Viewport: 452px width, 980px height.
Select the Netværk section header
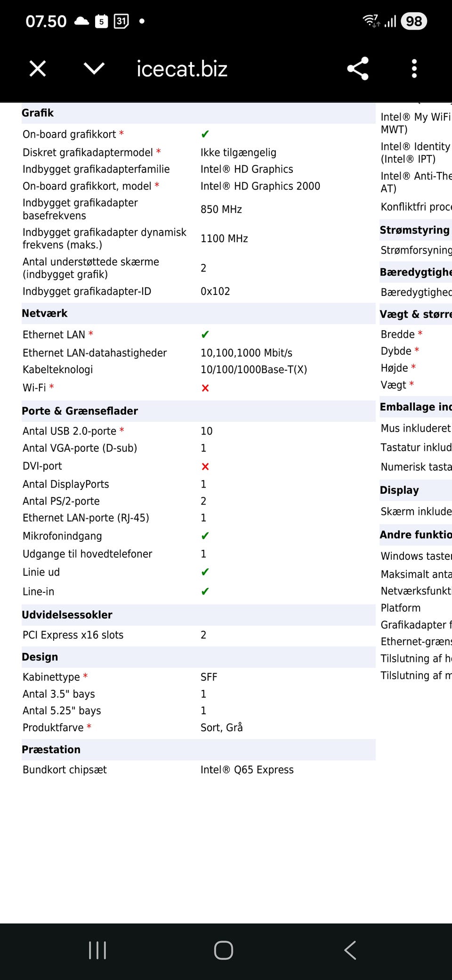pyautogui.click(x=45, y=313)
